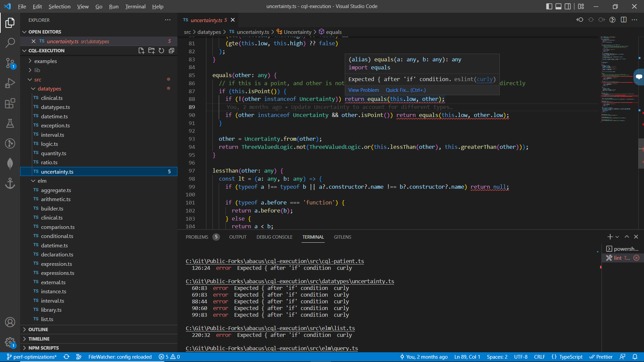The height and width of the screenshot is (362, 644).
Task: Open the Extensions view
Action: [10, 103]
